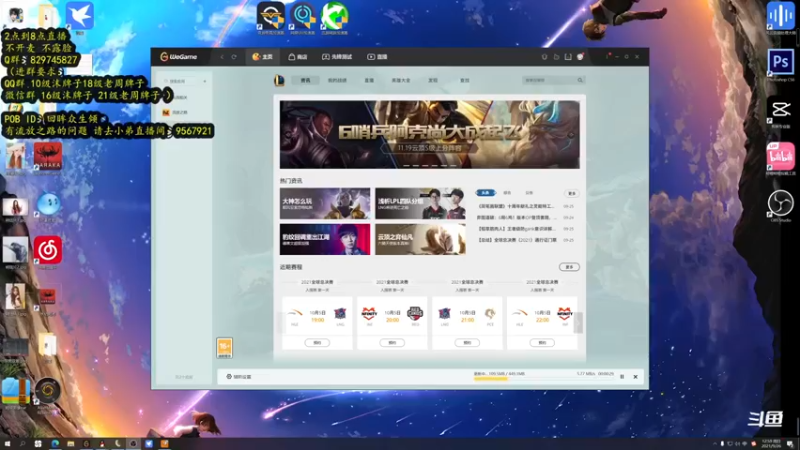Image resolution: width=800 pixels, height=450 pixels.
Task: Open the Windows Start menu
Action: (7, 444)
